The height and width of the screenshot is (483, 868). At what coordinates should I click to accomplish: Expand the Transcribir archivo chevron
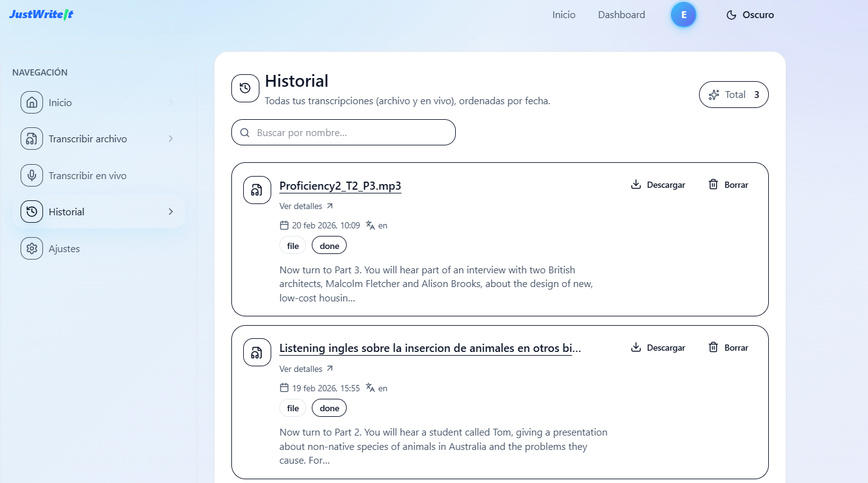[171, 139]
